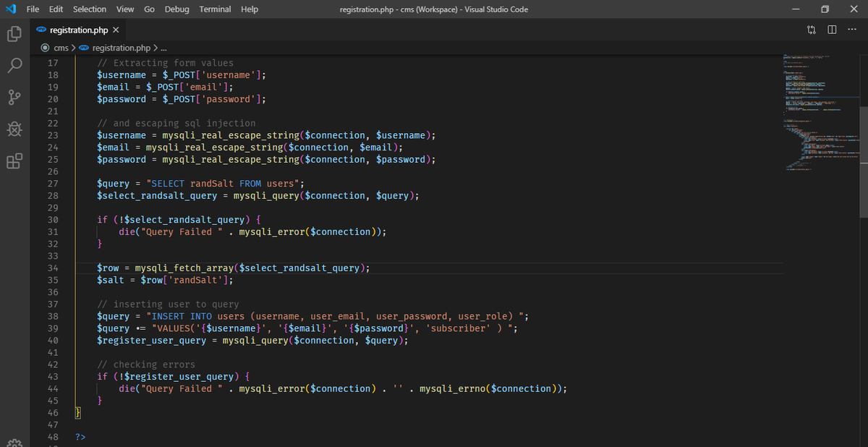Click the VS Code logo icon
Screen dimensions: 868x447
click(10, 9)
